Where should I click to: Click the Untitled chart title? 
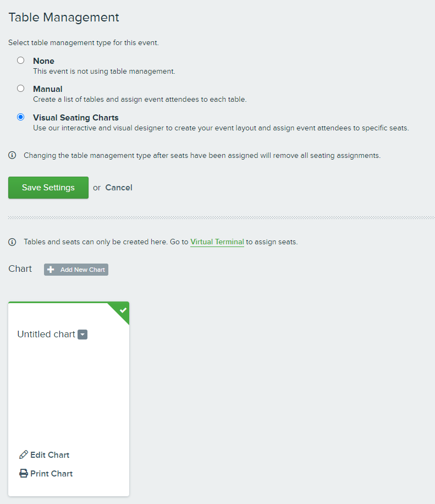[46, 335]
